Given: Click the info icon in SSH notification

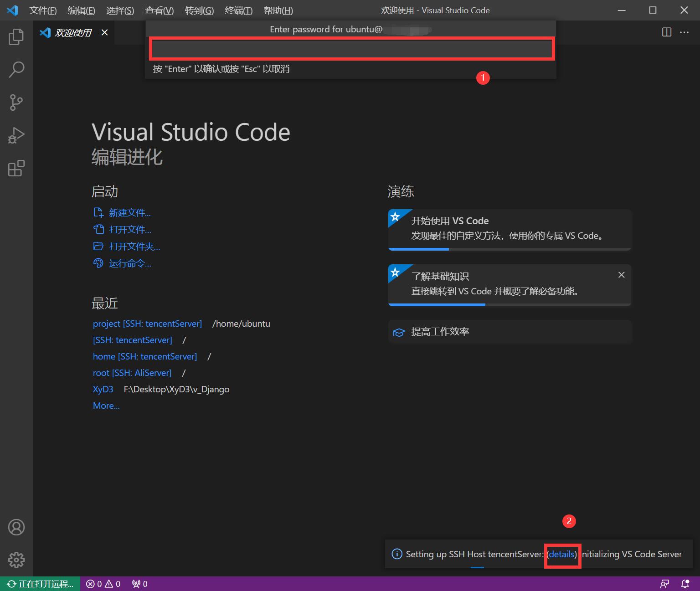Looking at the screenshot, I should [x=397, y=554].
